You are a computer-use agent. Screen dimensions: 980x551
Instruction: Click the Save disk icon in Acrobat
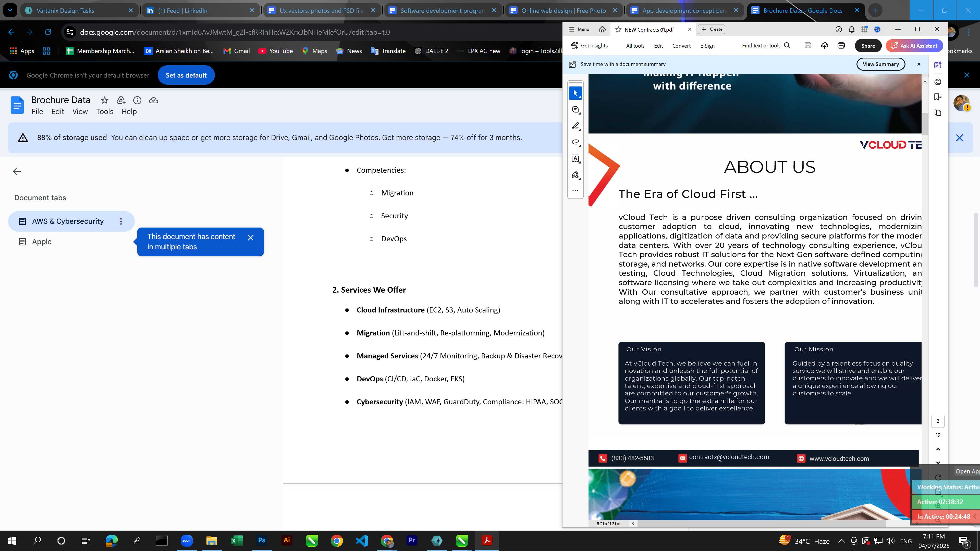(808, 46)
